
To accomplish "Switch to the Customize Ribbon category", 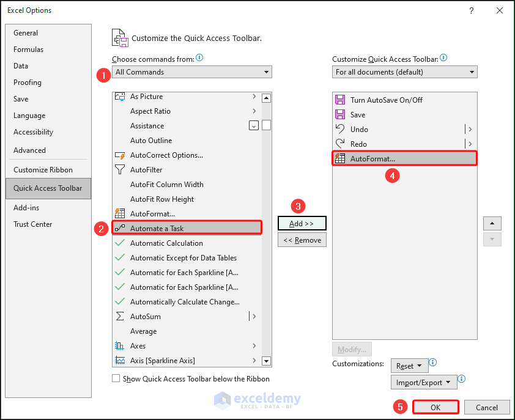I will [43, 170].
